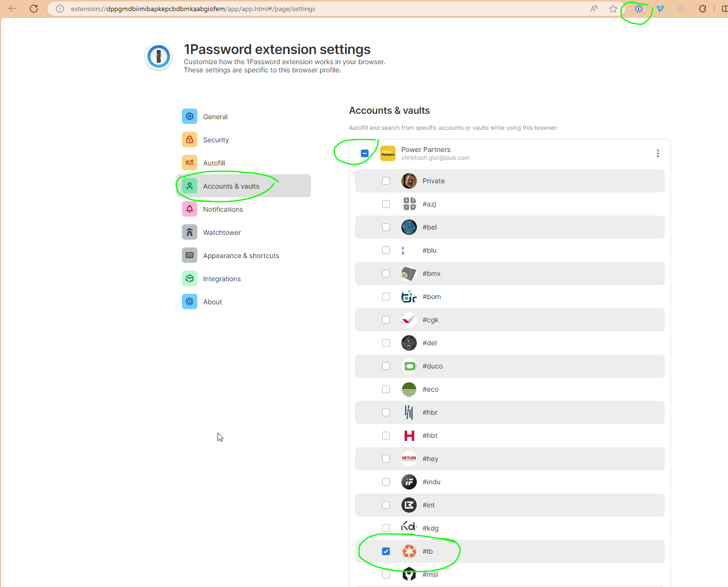Tick the #del vault checkbox
Image resolution: width=728 pixels, height=587 pixels.
(386, 343)
